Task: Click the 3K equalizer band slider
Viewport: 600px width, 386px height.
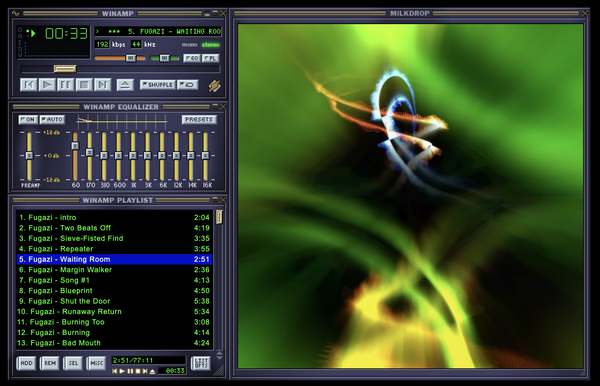Action: pyautogui.click(x=147, y=155)
